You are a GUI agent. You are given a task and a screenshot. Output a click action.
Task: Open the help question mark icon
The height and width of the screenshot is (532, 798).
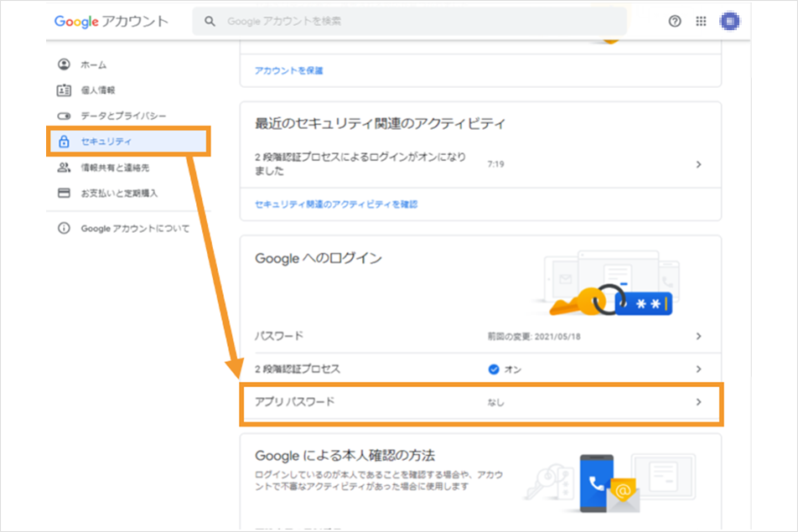(x=675, y=21)
